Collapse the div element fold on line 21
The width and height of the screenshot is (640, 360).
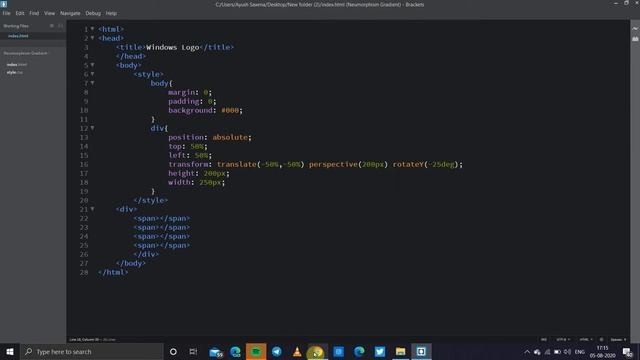coord(93,209)
